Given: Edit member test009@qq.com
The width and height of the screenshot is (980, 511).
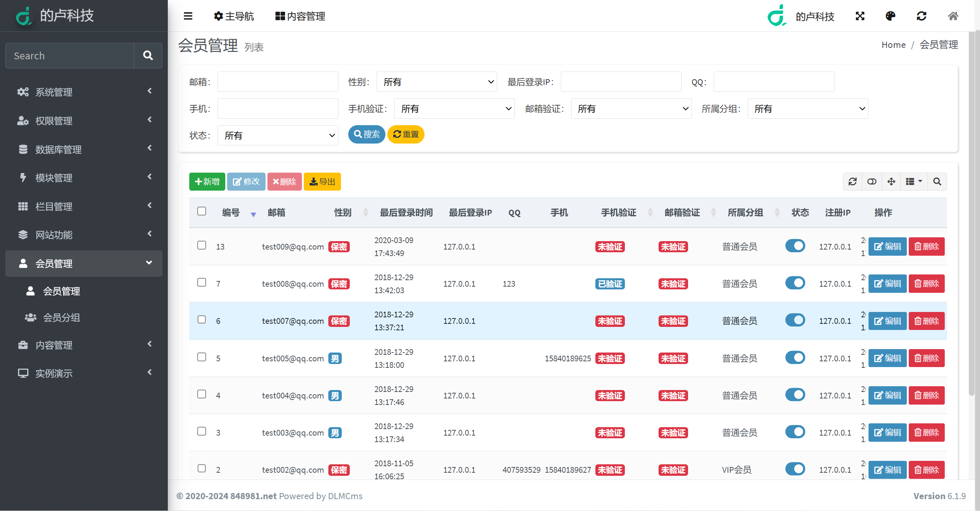Looking at the screenshot, I should click(x=887, y=247).
